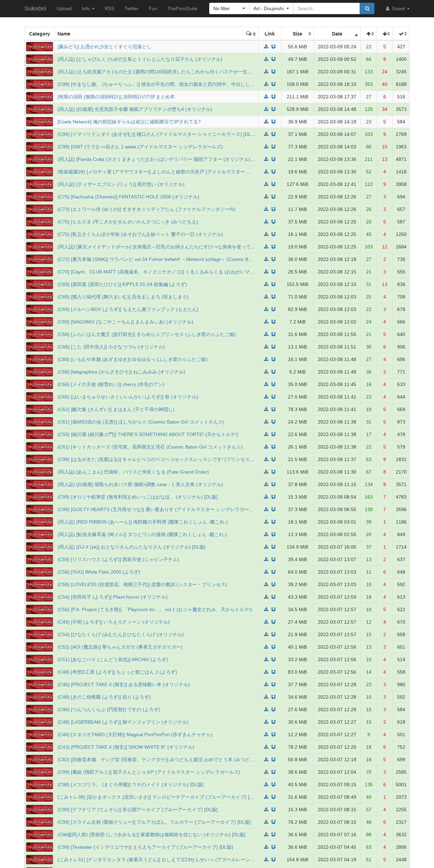The height and width of the screenshot is (868, 434).
Task: Open ThePornDude nav link
Action: [x=182, y=8]
